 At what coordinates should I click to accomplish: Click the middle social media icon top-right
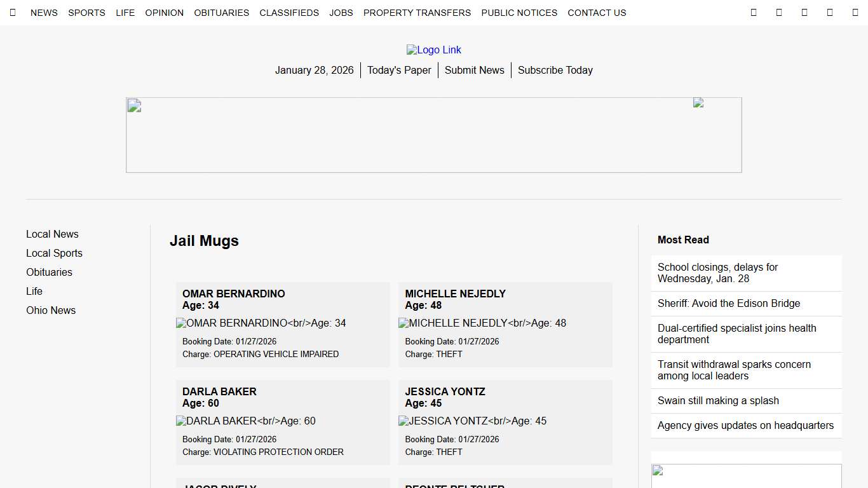[x=804, y=12]
